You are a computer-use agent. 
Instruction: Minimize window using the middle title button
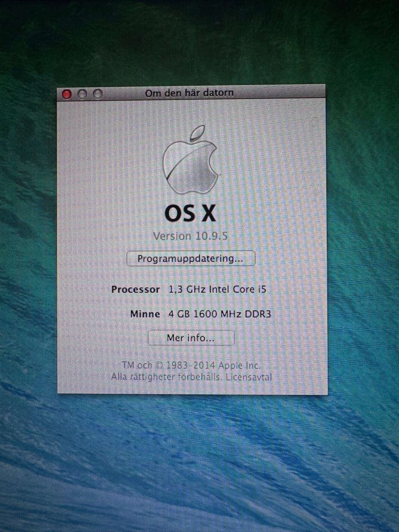[x=82, y=94]
